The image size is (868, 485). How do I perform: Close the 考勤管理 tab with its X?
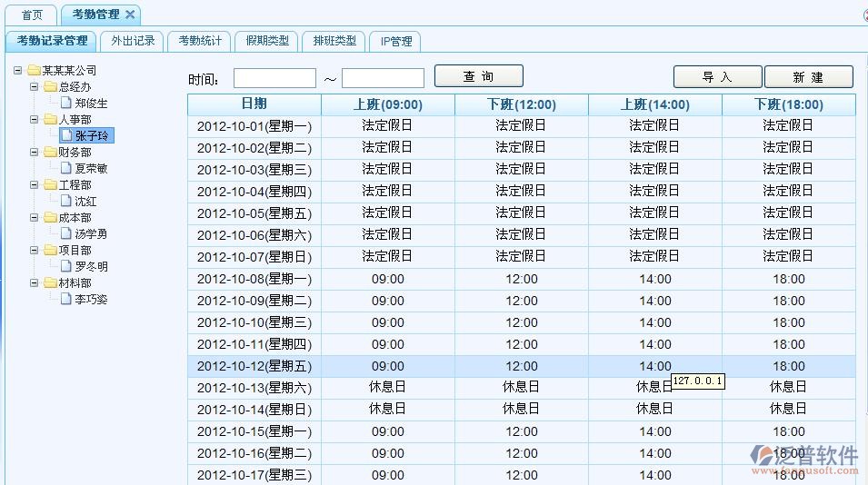(x=130, y=15)
